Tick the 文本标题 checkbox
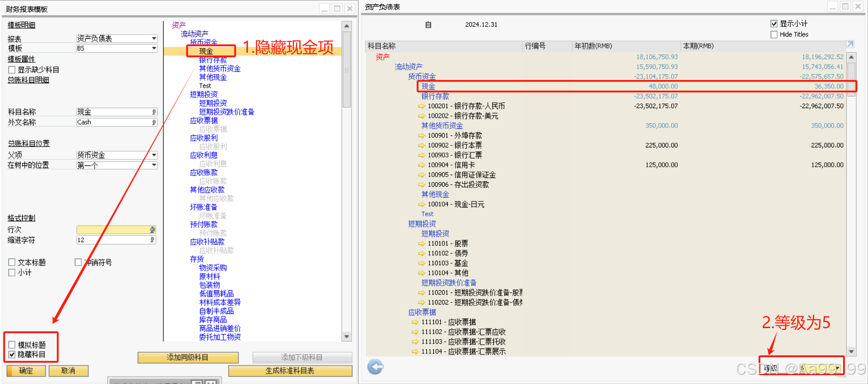 [x=12, y=262]
